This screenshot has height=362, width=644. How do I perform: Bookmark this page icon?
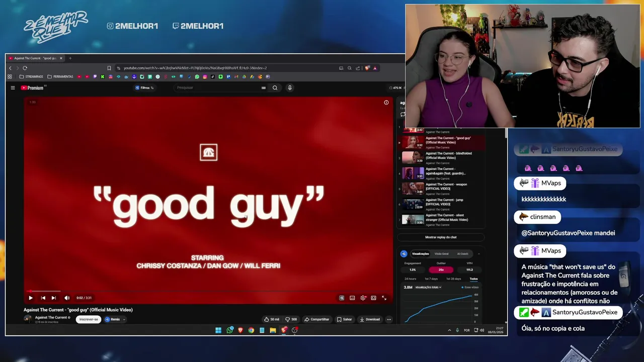click(x=109, y=68)
